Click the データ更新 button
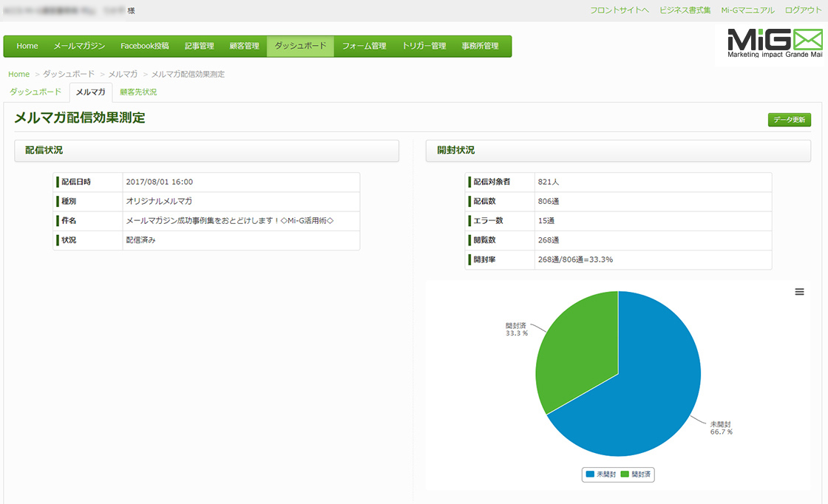Screen dimensions: 828x504 click(x=789, y=120)
